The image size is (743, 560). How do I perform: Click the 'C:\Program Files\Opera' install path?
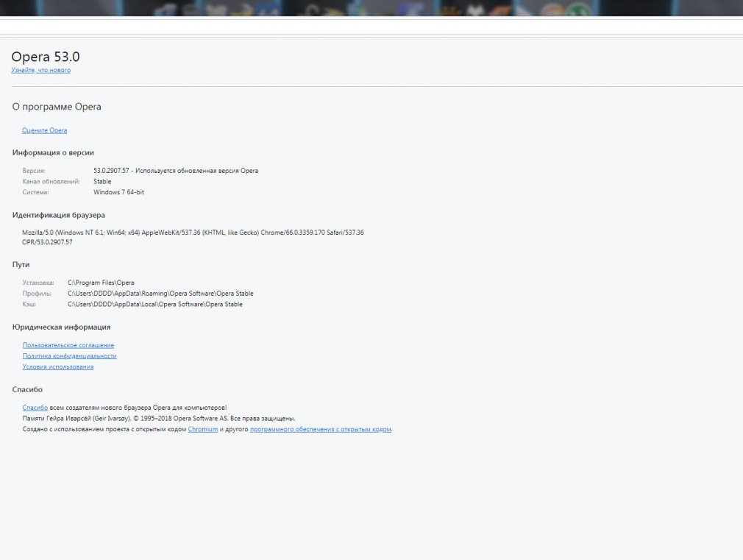(x=101, y=283)
